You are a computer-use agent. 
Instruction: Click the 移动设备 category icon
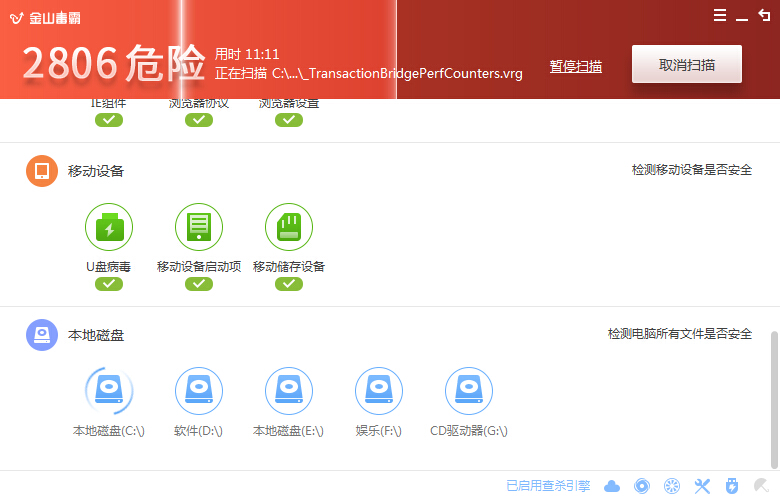tap(42, 171)
